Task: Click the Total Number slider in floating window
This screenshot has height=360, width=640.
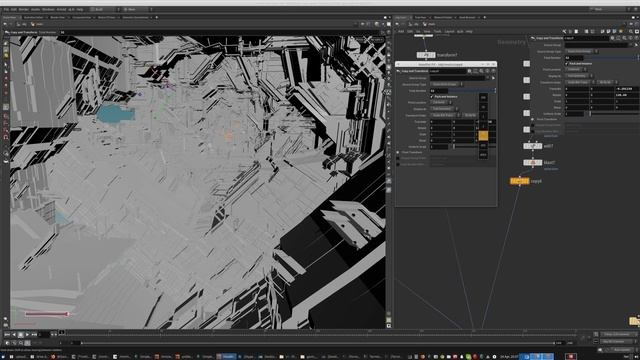Action: coord(472,91)
